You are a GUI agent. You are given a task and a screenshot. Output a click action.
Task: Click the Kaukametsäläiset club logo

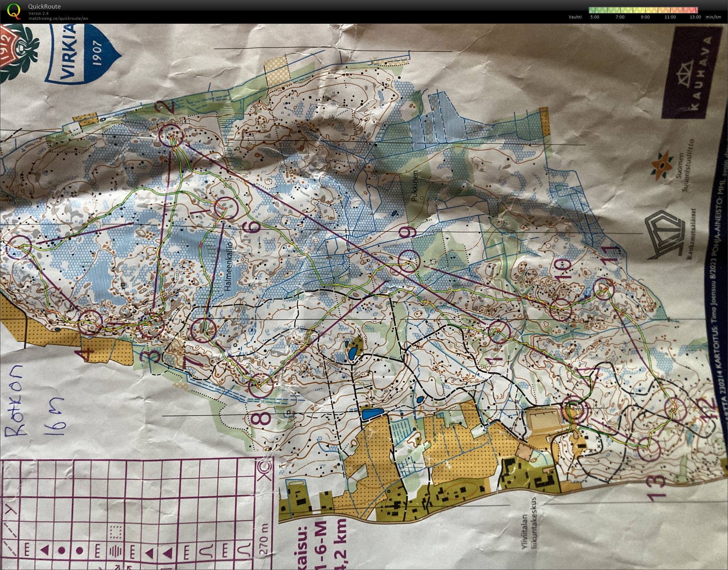666,234
